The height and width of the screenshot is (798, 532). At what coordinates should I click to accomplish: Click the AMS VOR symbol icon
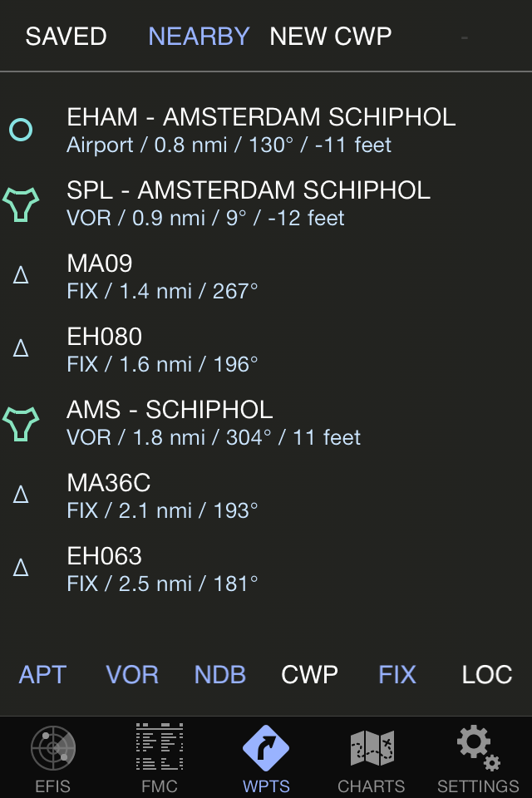coord(21,423)
